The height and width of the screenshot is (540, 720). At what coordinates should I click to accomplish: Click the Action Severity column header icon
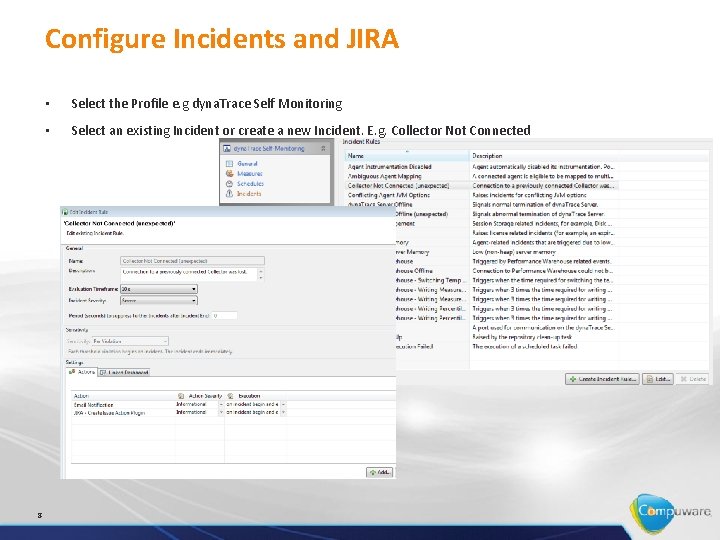pyautogui.click(x=181, y=396)
